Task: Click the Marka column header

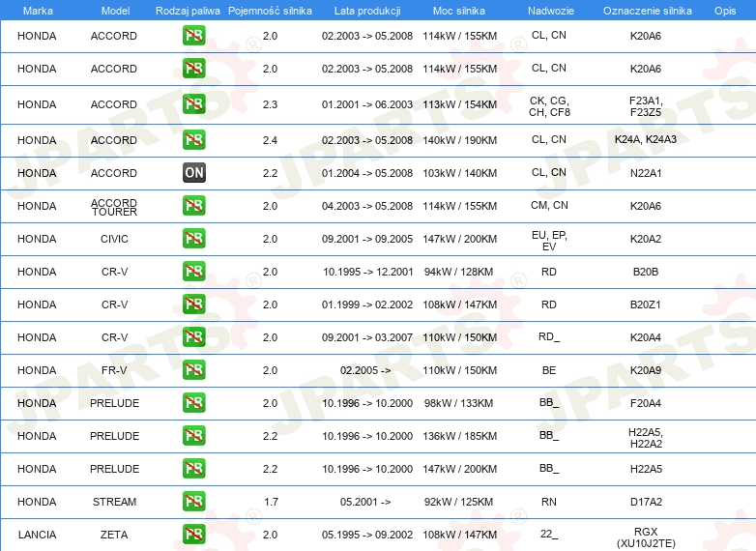Action: point(38,11)
